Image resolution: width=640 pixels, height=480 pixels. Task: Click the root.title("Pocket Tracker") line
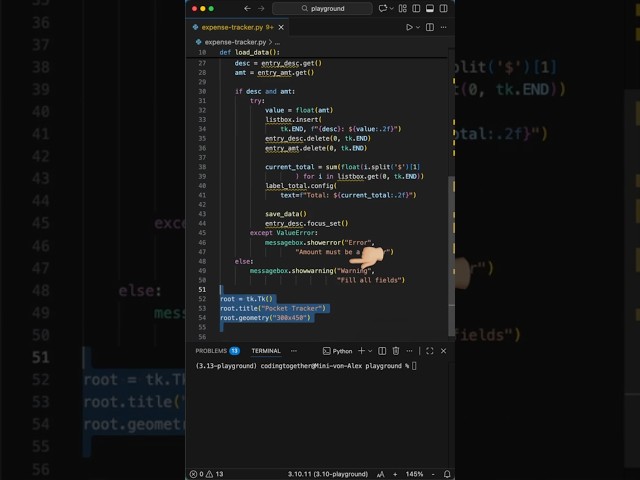tap(273, 308)
